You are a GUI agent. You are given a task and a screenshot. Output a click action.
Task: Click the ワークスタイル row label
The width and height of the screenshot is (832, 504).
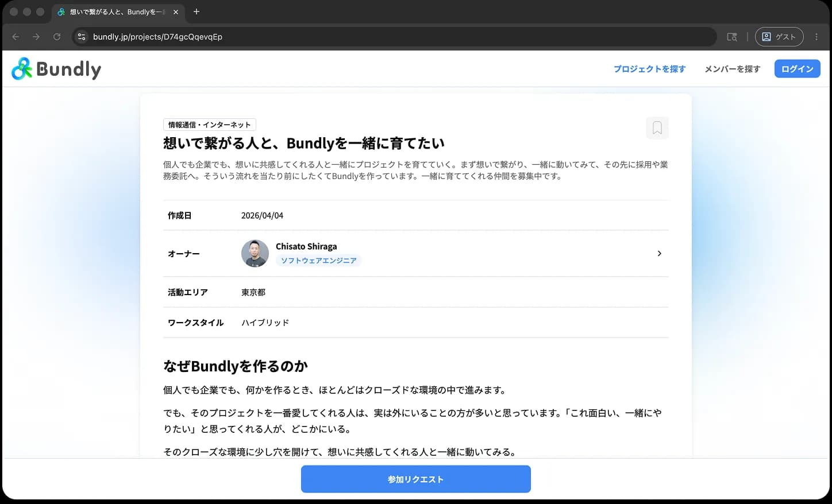point(196,323)
